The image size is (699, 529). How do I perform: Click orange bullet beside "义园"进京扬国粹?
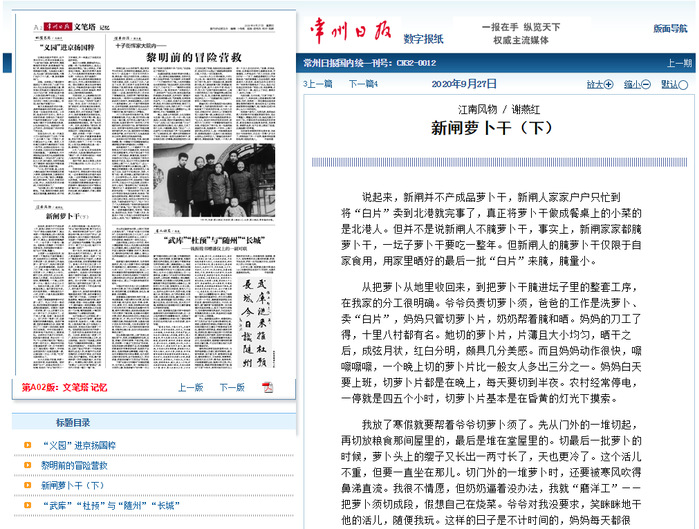coord(27,445)
